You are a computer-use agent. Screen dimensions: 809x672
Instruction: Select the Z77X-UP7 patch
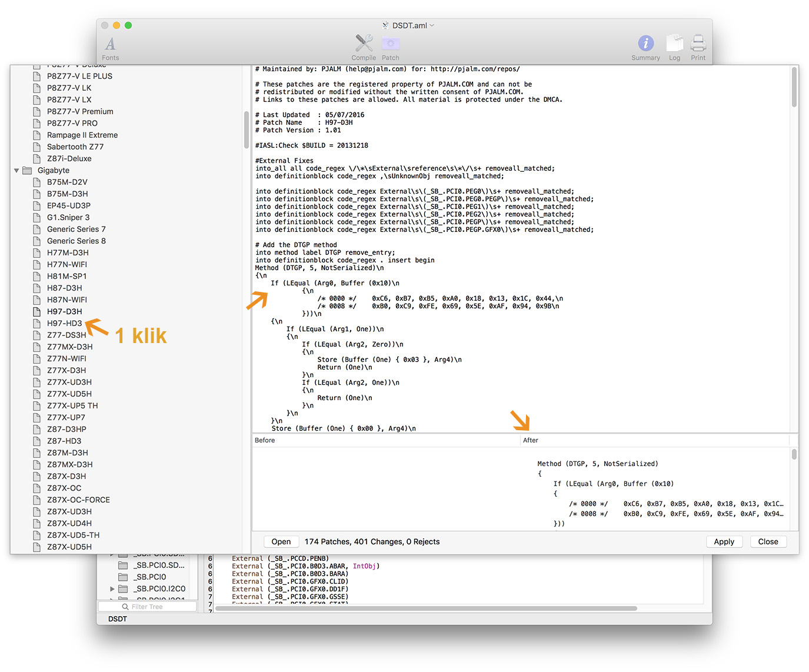(66, 417)
